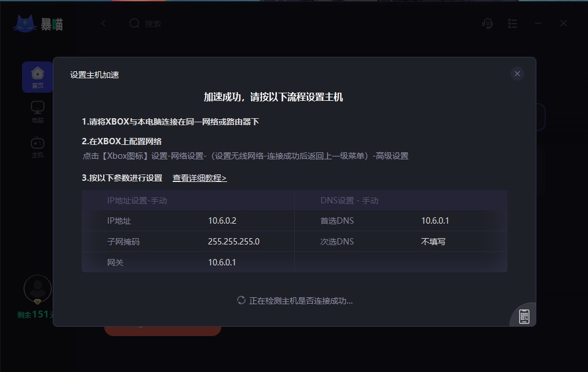Go to 首页 in the sidebar
Image resolution: width=588 pixels, height=372 pixels.
(38, 77)
